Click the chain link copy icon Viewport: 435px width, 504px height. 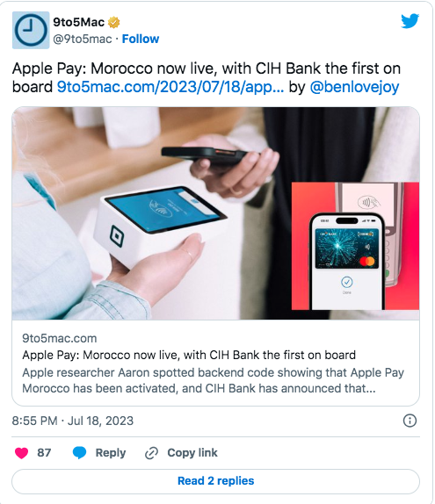tap(151, 453)
